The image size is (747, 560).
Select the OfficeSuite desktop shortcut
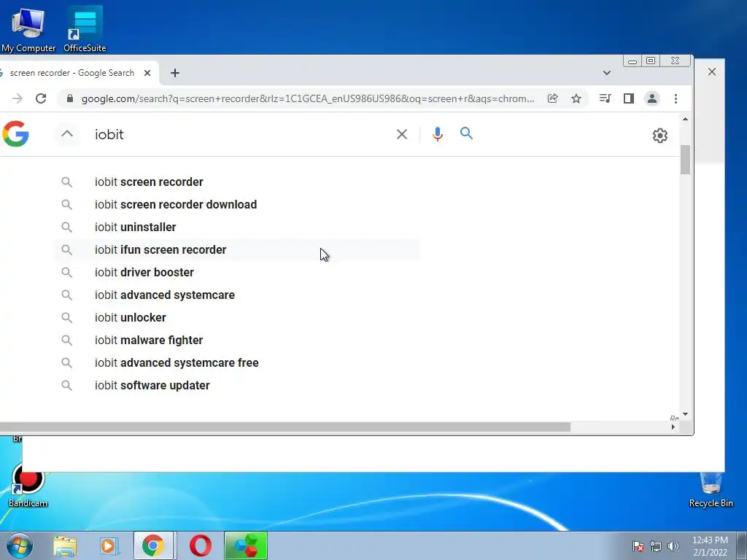click(85, 29)
